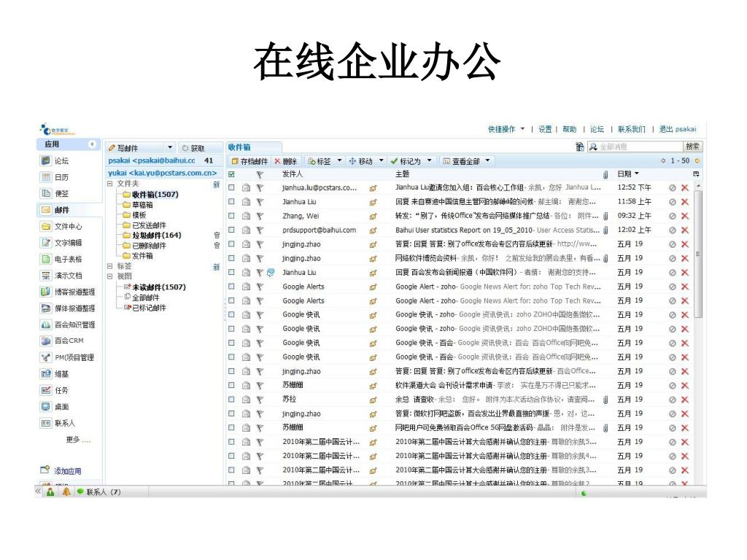Click the 搜索 search button
Screen dimensions: 747x560
(692, 147)
